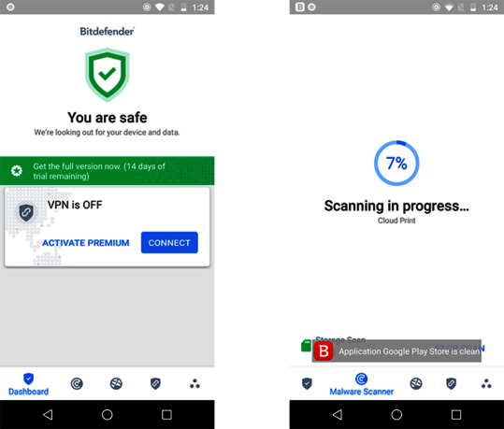
Task: Tap the green Storage Scan SD card icon
Action: 306,346
